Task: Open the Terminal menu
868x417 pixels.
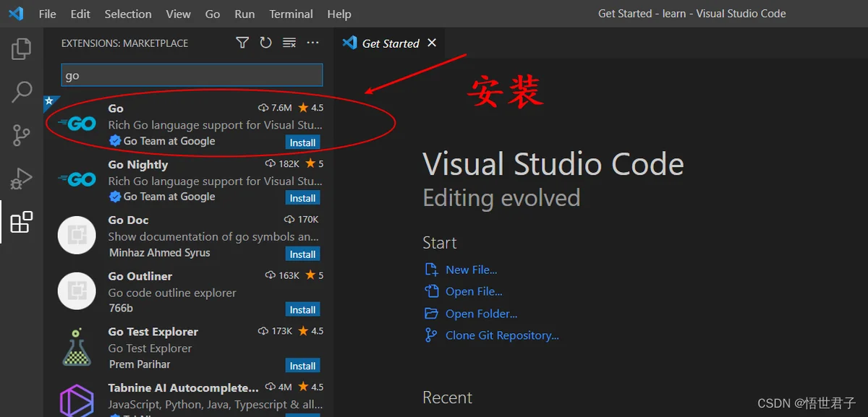Action: (291, 14)
